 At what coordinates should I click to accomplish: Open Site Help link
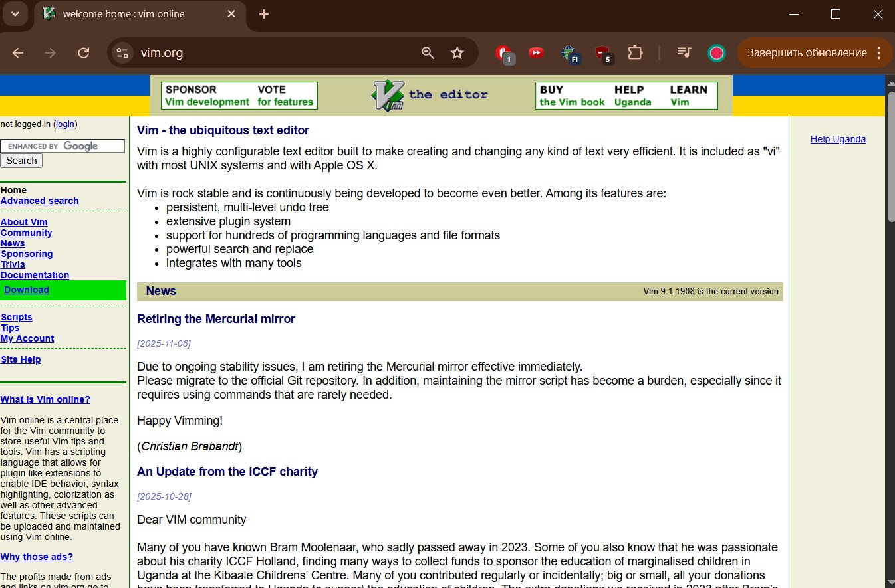tap(21, 359)
